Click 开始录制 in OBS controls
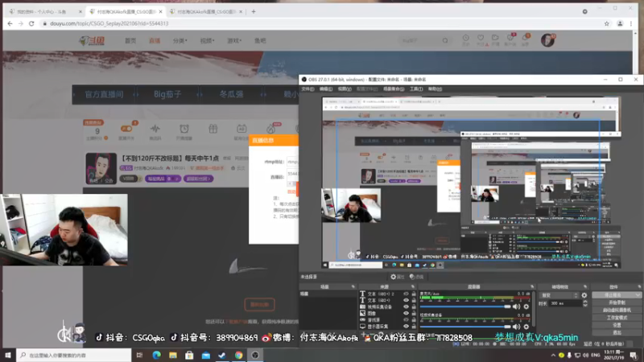 point(617,302)
